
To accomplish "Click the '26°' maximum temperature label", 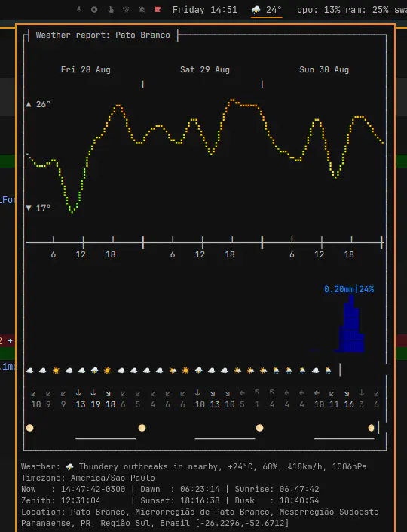I will (x=43, y=104).
